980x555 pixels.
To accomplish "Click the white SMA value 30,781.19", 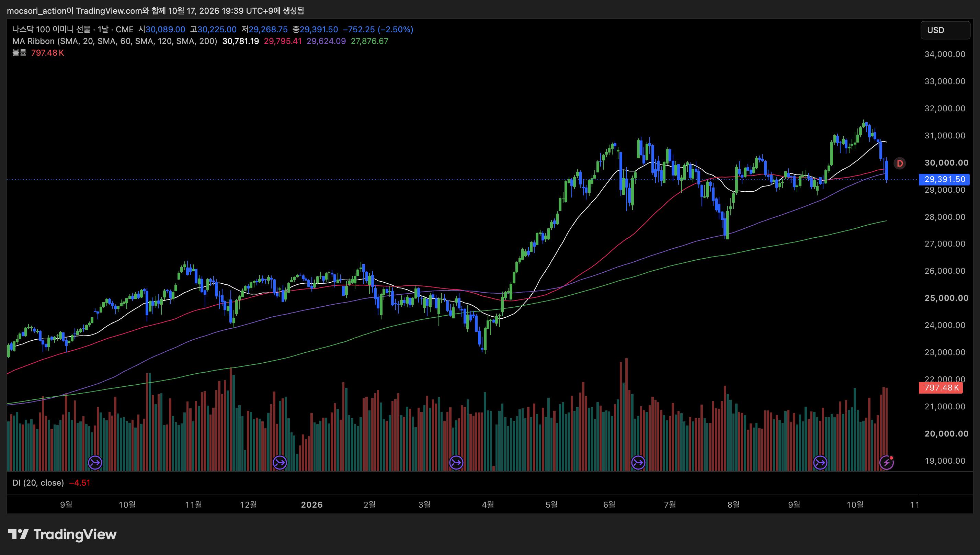I will tap(240, 41).
